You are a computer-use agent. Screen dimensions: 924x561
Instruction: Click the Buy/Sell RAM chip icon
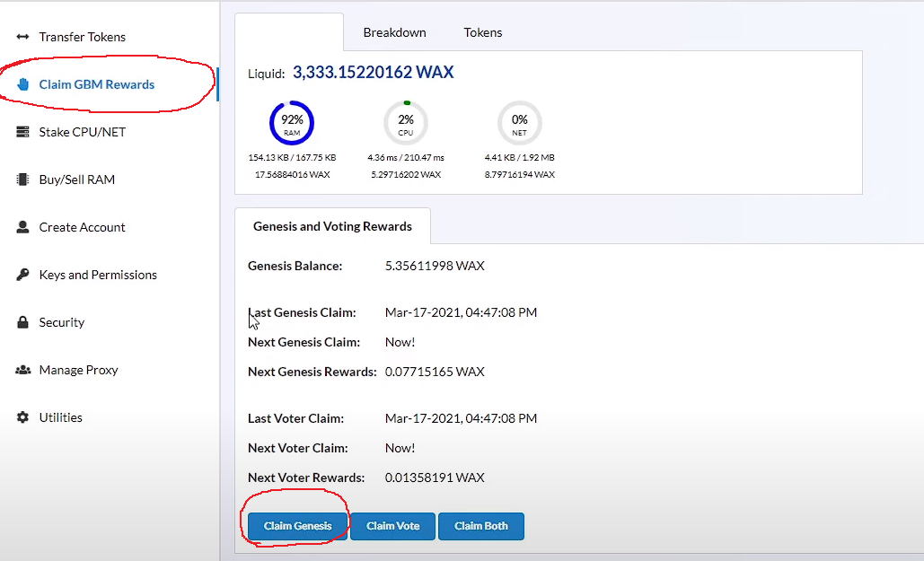(x=22, y=180)
